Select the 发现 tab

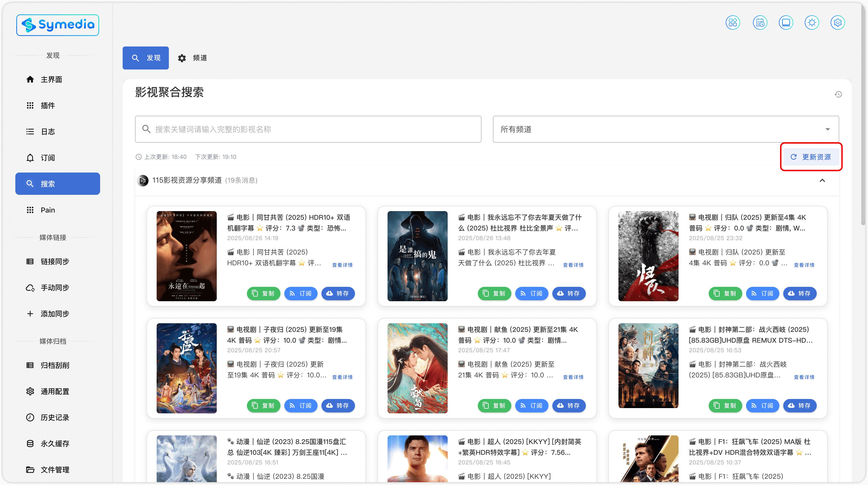[146, 58]
